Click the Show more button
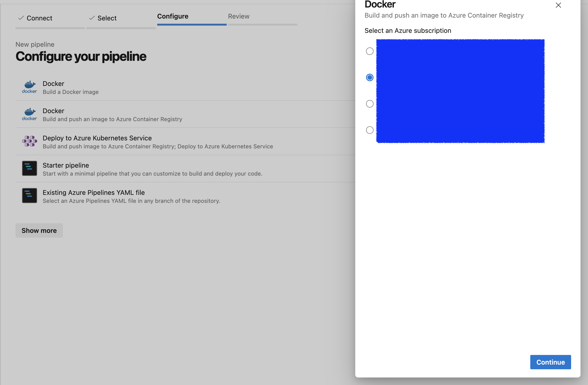Screen dimensions: 588x385 (39, 230)
